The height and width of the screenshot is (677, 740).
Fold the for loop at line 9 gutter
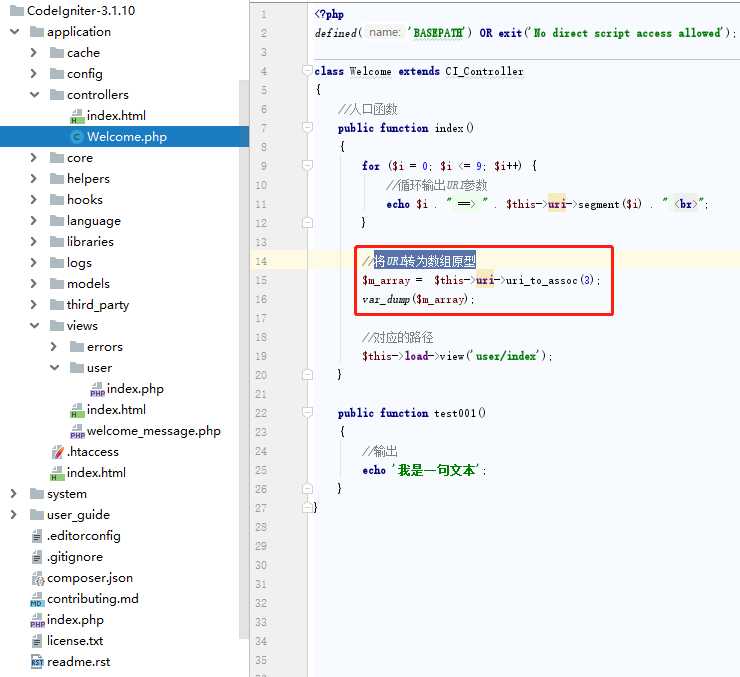[x=307, y=165]
